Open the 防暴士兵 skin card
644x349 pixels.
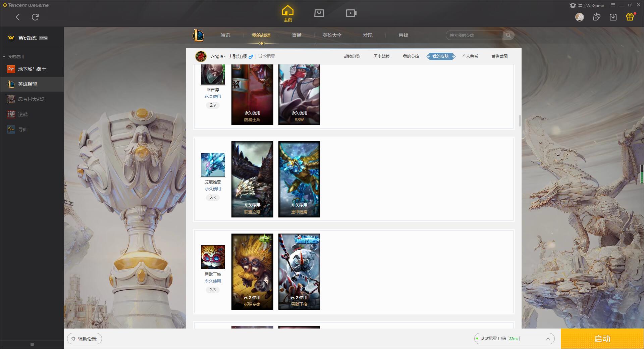coord(252,95)
